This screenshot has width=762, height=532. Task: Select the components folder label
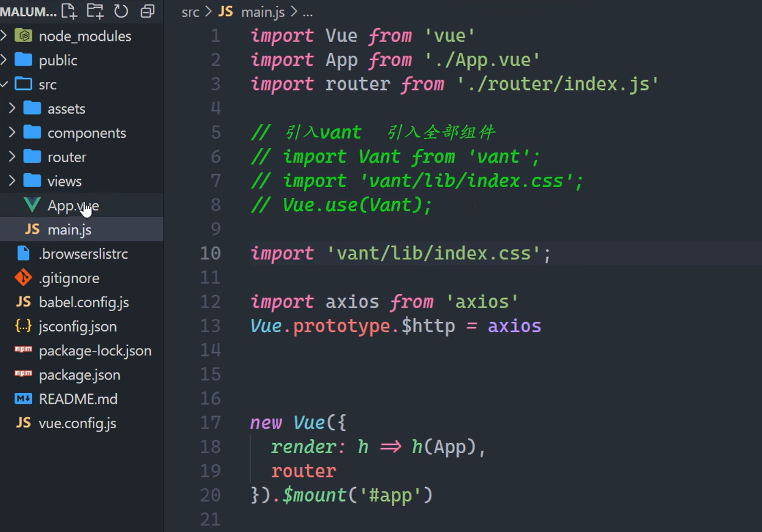coord(87,133)
